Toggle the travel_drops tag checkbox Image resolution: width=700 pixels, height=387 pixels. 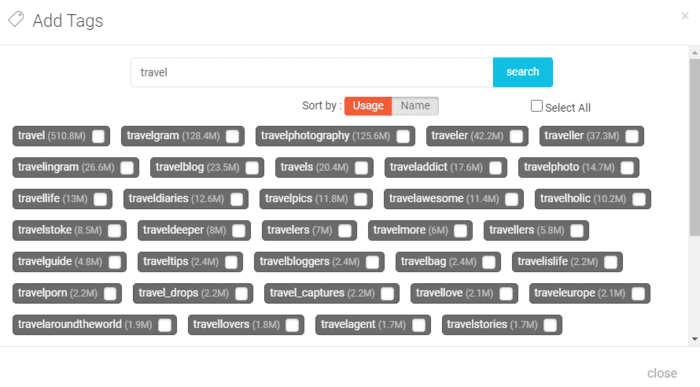pos(241,294)
